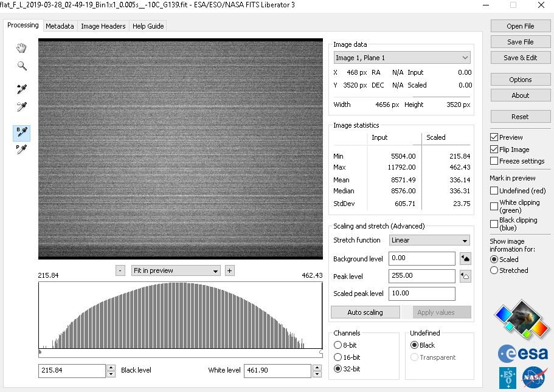Select the Hand pan tool
The height and width of the screenshot is (392, 554).
[x=21, y=48]
